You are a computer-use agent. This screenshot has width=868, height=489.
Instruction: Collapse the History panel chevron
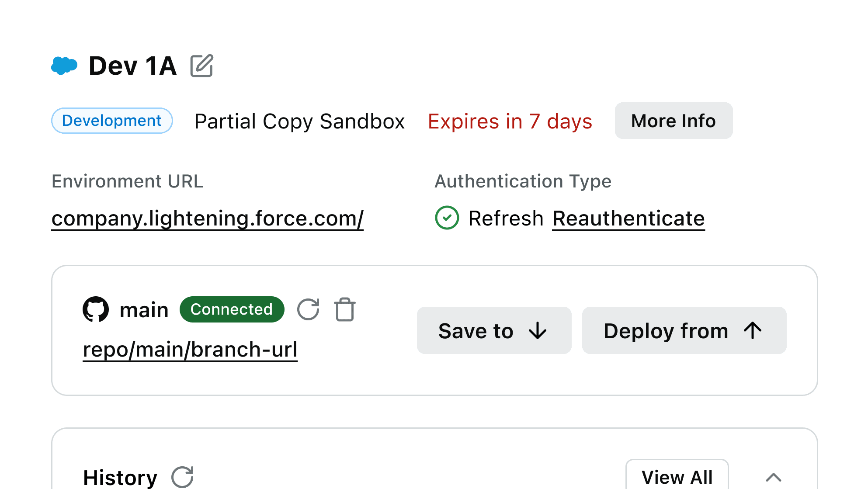click(773, 477)
